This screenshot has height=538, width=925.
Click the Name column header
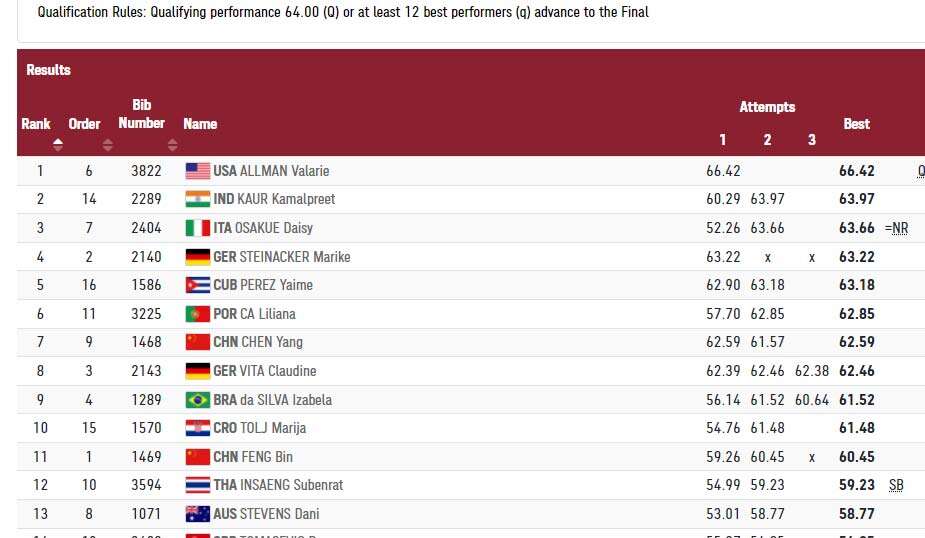coord(200,124)
